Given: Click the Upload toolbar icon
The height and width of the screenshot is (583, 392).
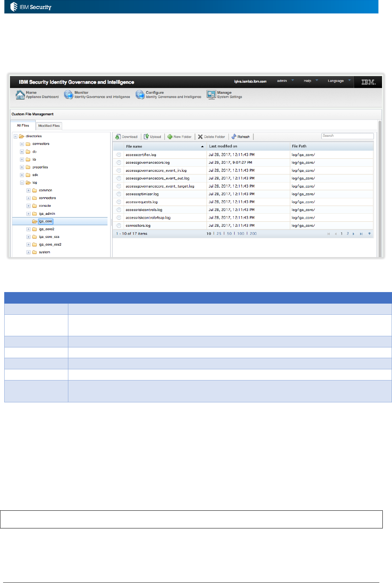Looking at the screenshot, I should pos(146,136).
